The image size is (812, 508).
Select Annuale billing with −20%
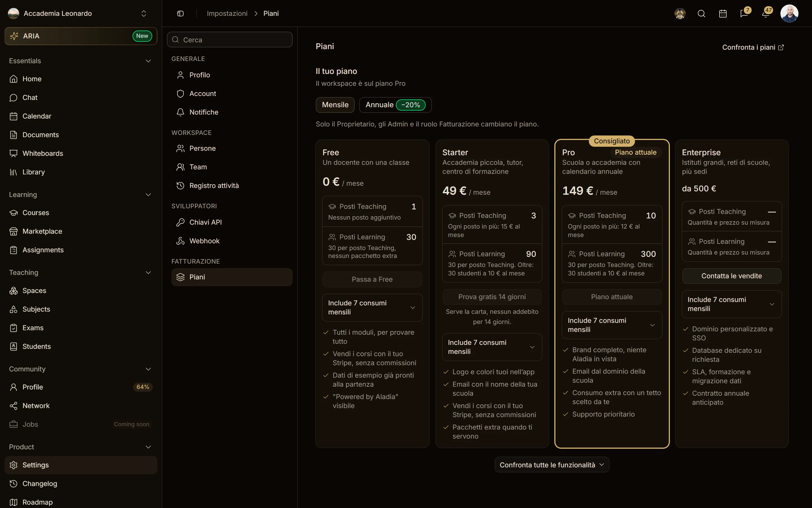(395, 105)
